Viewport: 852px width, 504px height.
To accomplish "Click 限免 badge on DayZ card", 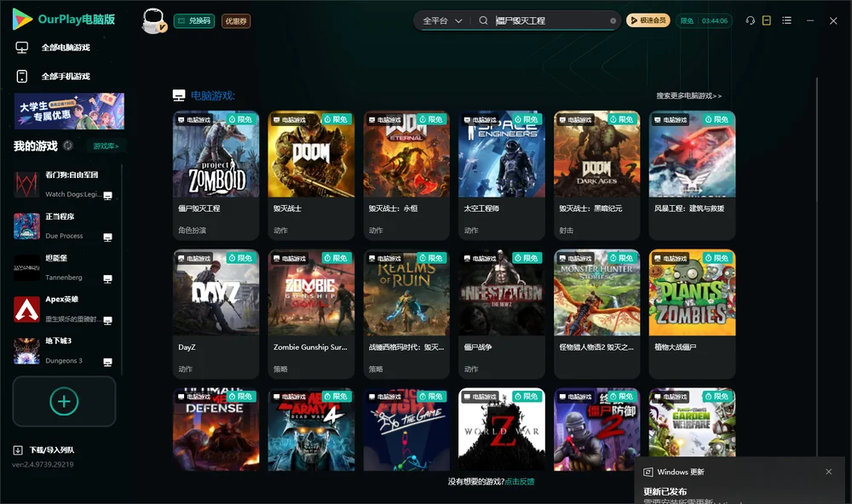I will click(x=241, y=258).
